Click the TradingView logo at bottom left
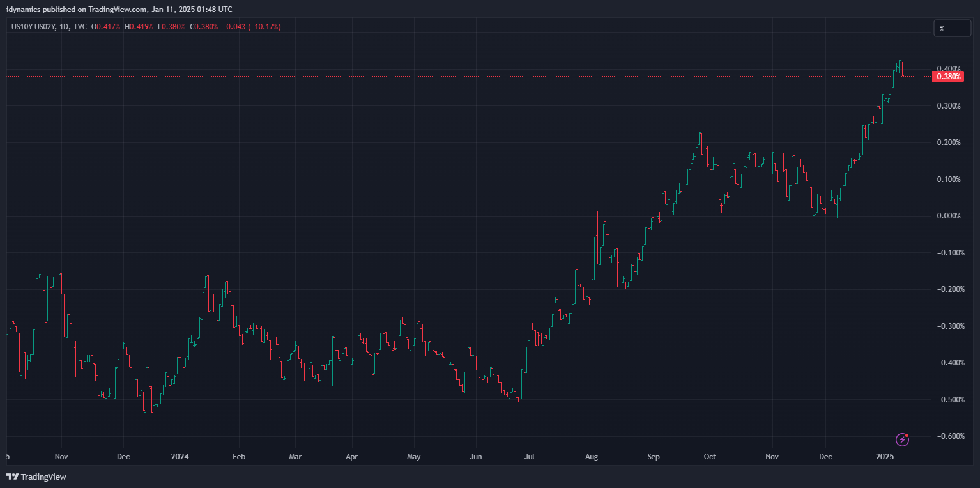The height and width of the screenshot is (488, 980). coord(36,477)
